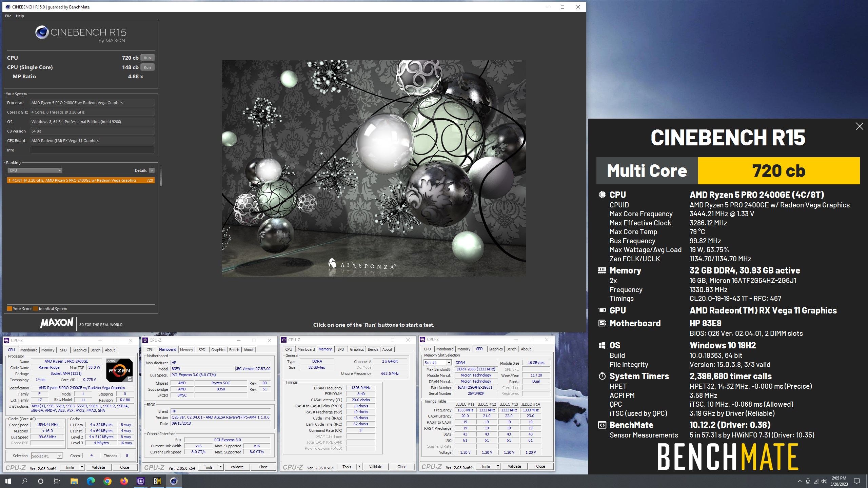Run the CPU Single Core benchmark
The width and height of the screenshot is (868, 488).
click(x=147, y=67)
